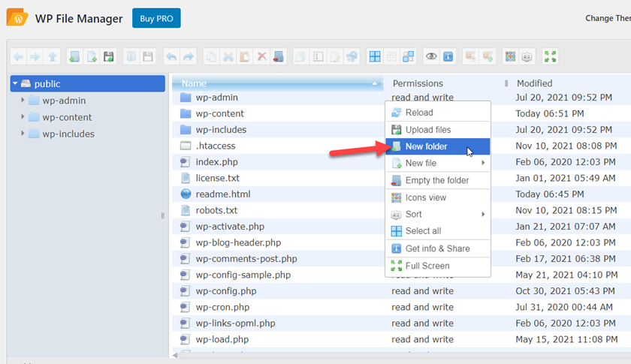Screen dimensions: 631x364
Task: Click the Download toolbar icon
Action: (x=148, y=57)
